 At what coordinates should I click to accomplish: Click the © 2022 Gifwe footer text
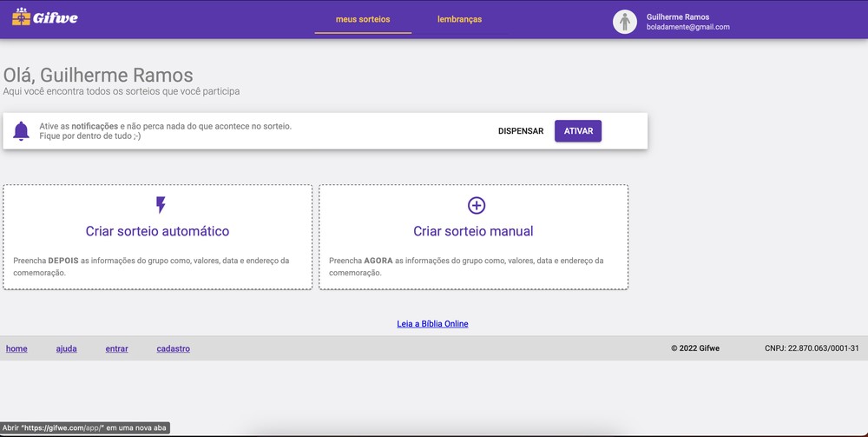point(695,348)
